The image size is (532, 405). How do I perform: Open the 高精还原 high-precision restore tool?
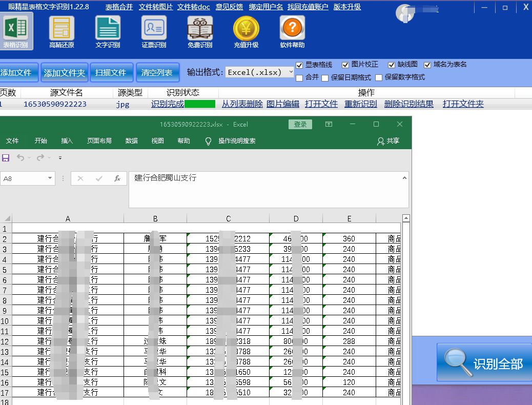62,32
